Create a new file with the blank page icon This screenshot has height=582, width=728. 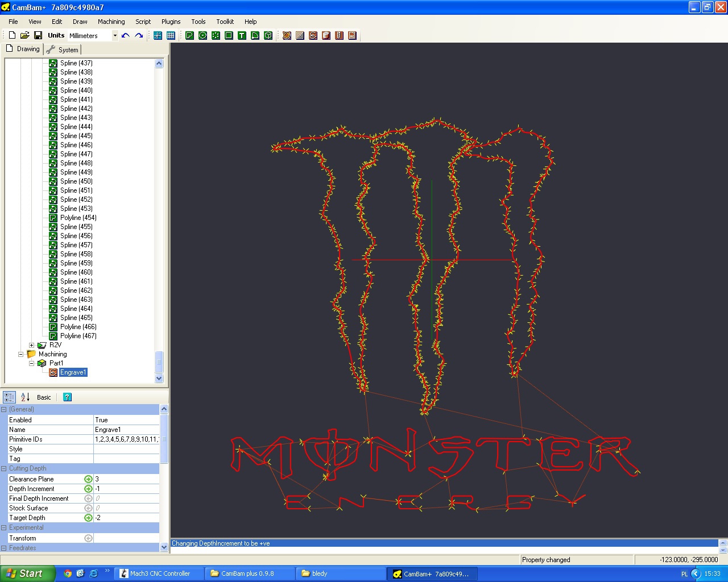12,35
